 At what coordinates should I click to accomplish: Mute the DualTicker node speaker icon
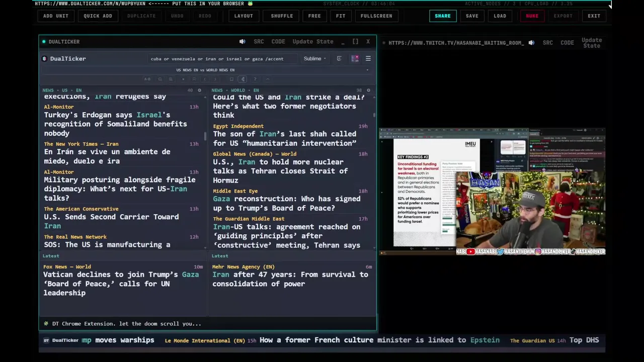[242, 42]
